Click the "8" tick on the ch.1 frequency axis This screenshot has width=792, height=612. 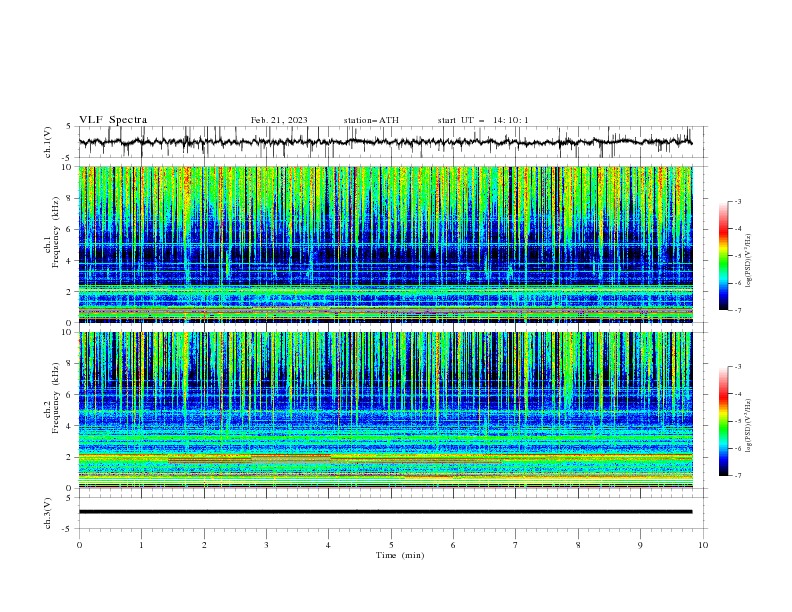click(70, 198)
